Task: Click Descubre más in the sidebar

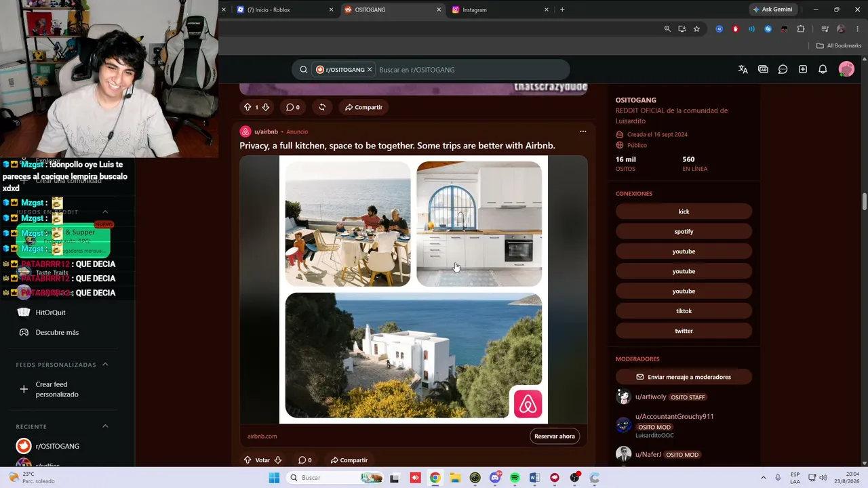Action: click(x=57, y=333)
